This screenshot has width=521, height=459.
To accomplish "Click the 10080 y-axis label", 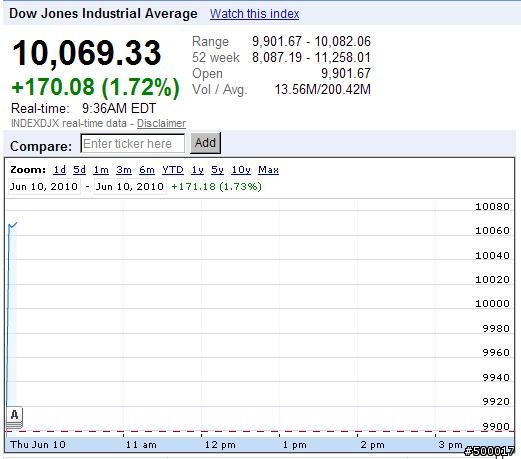I will [492, 207].
